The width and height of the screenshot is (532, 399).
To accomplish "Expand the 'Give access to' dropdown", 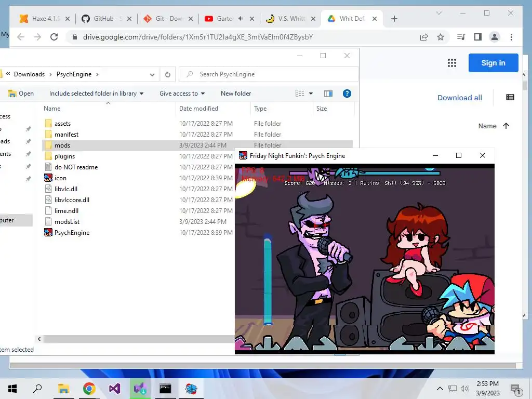I will click(203, 94).
